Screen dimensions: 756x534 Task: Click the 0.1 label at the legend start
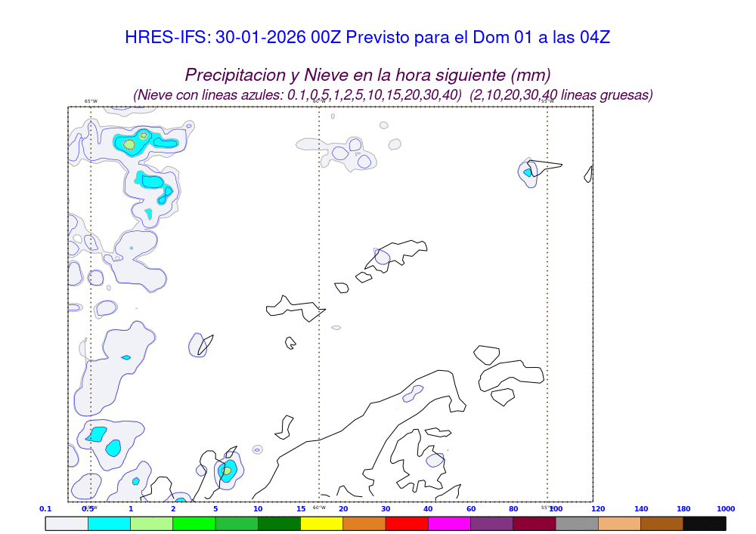[x=45, y=509]
